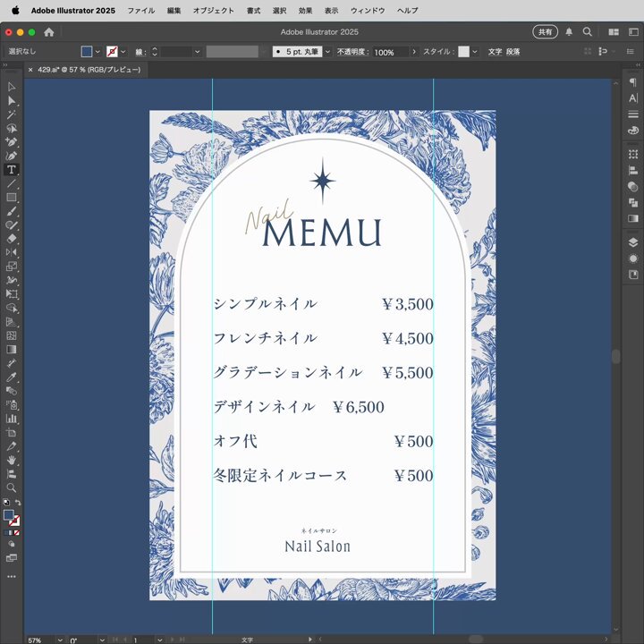Click the Home screen icon

(x=49, y=32)
